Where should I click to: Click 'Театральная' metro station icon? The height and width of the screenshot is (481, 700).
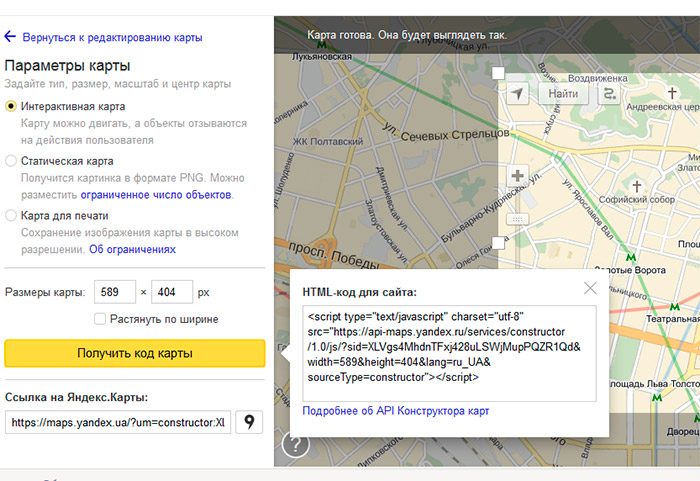click(675, 307)
